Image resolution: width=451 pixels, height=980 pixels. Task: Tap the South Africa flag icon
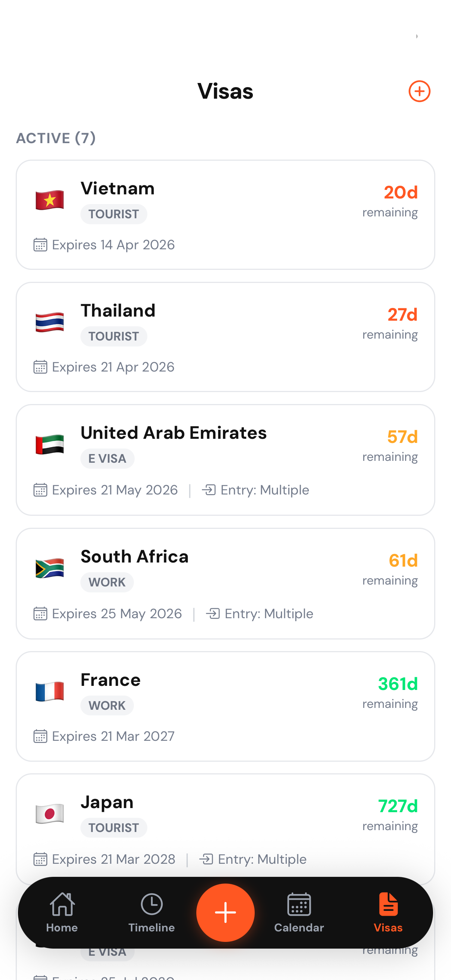point(49,568)
